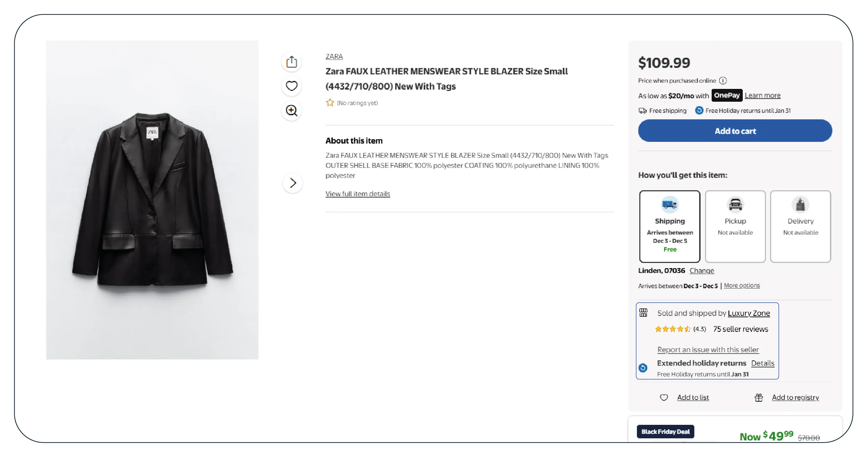868x457 pixels.
Task: Open the Luxury Zone seller page
Action: point(749,313)
